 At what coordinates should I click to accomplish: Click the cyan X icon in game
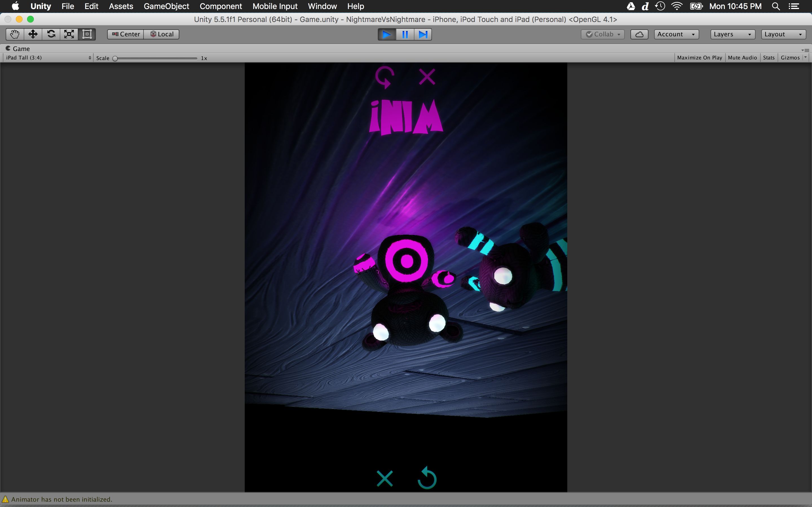(385, 478)
